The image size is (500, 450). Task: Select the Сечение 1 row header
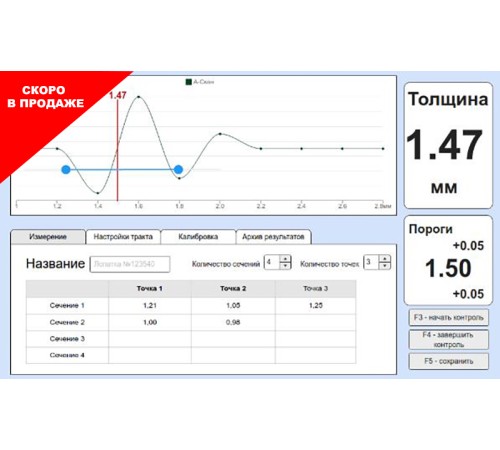pos(67,306)
